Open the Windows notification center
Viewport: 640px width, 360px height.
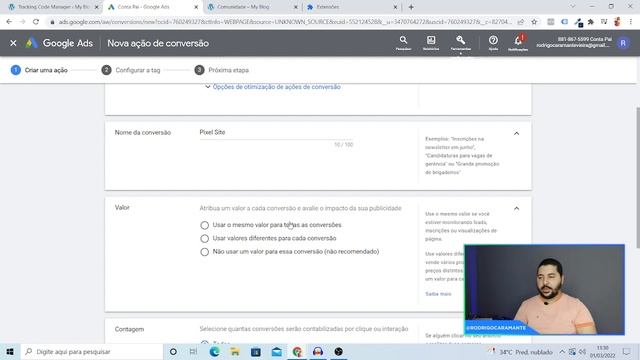click(x=627, y=351)
